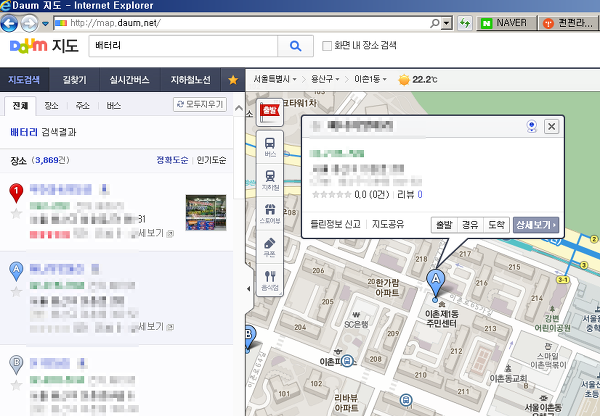600x416 pixels.
Task: Open the first result's photo thumbnail
Action: [x=206, y=212]
